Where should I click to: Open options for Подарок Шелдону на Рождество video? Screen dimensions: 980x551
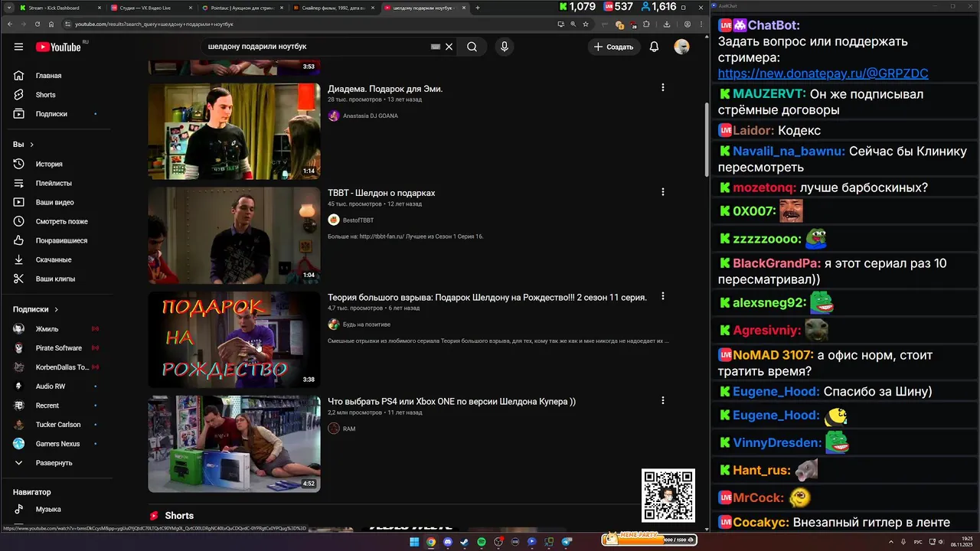point(663,296)
